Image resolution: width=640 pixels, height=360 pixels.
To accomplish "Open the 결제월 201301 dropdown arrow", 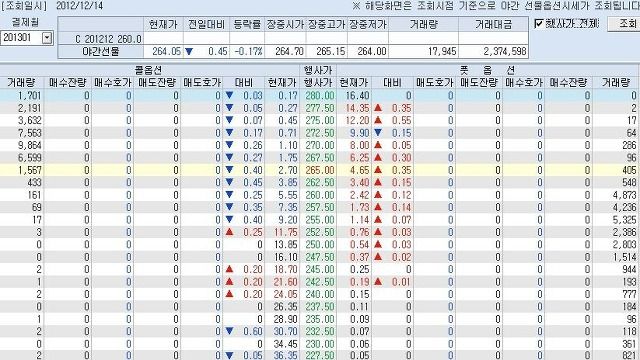I will coord(47,38).
